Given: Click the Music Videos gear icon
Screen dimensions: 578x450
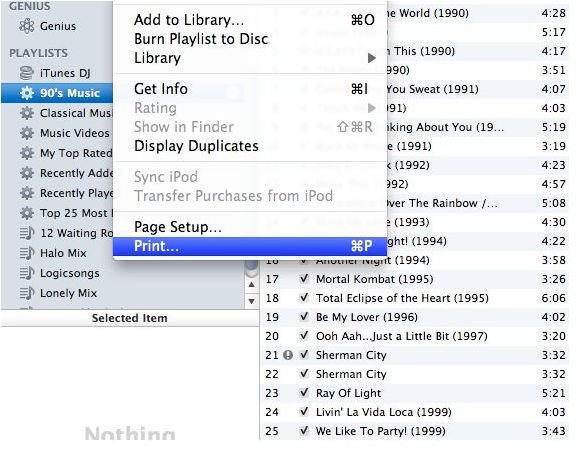Looking at the screenshot, I should [x=27, y=133].
